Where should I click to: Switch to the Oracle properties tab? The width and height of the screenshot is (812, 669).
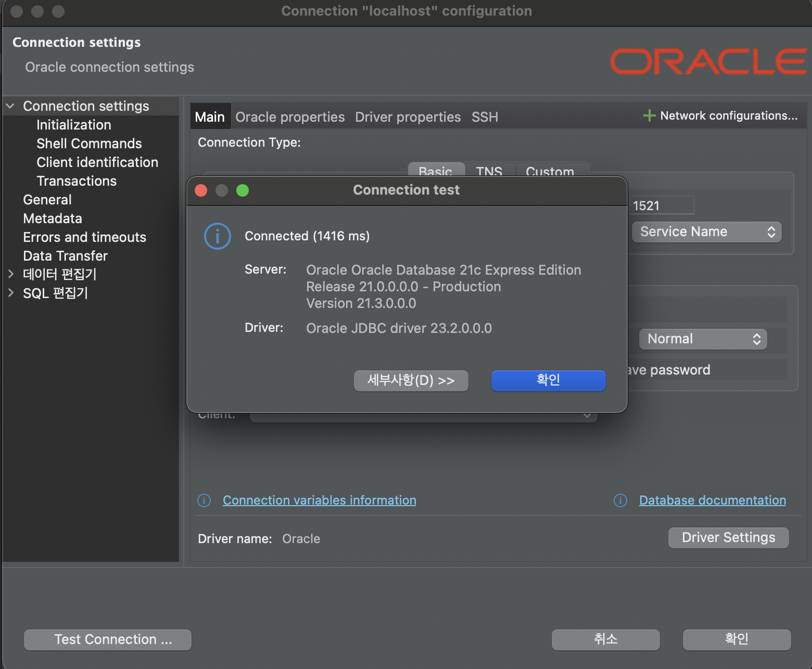290,117
